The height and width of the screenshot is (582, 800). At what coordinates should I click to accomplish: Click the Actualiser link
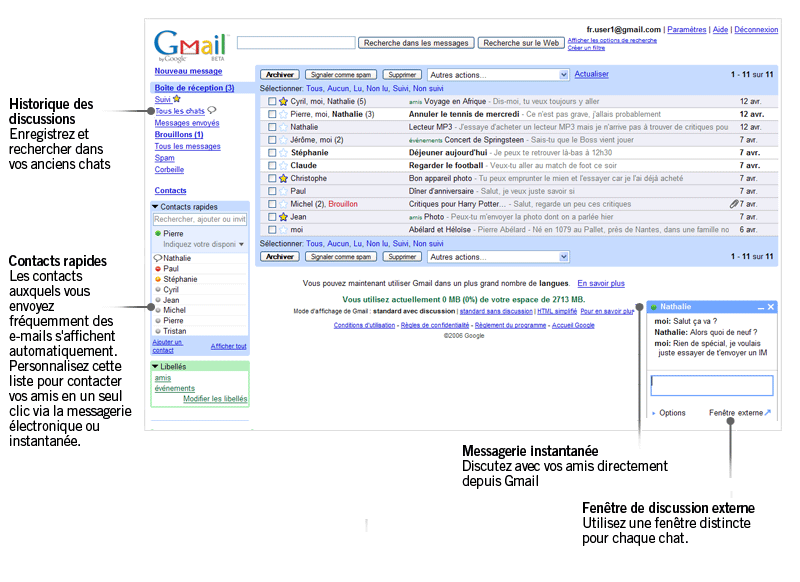591,74
